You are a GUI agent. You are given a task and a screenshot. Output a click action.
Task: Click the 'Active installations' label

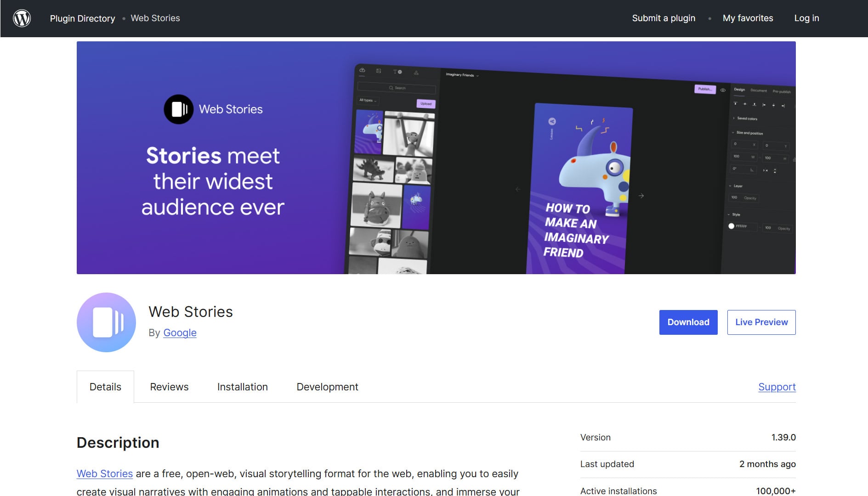(x=618, y=490)
